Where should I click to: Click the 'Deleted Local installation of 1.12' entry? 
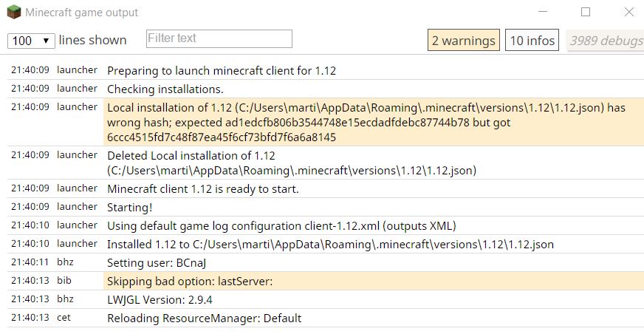292,163
